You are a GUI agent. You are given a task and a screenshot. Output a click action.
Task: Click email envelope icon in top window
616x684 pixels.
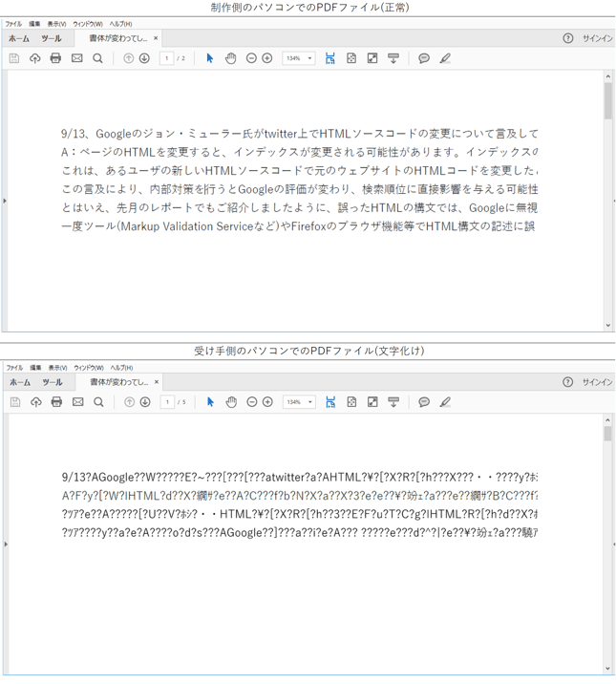pyautogui.click(x=76, y=58)
